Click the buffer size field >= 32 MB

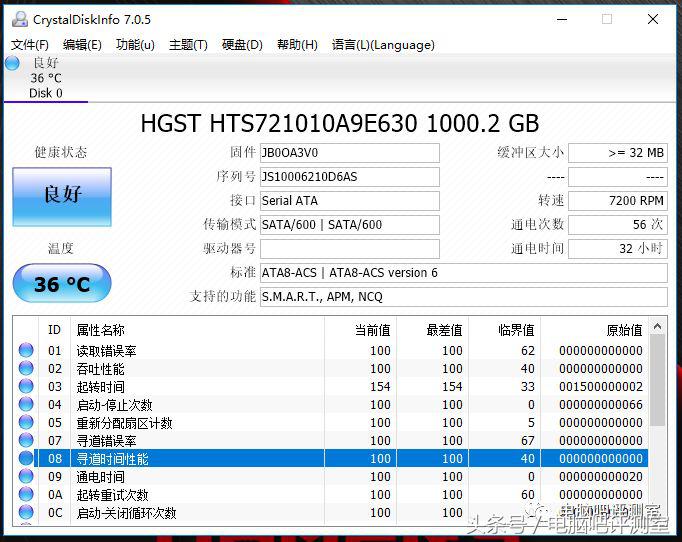click(618, 153)
